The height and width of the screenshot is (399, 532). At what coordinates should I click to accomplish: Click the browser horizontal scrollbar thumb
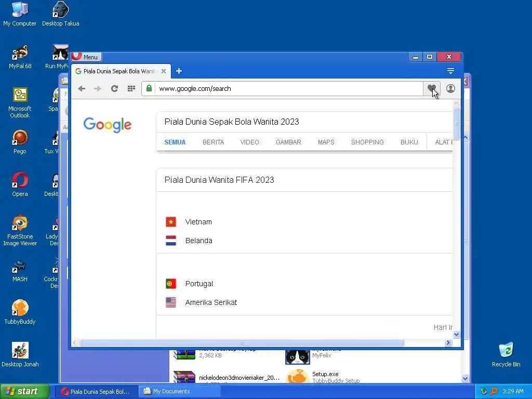click(242, 343)
